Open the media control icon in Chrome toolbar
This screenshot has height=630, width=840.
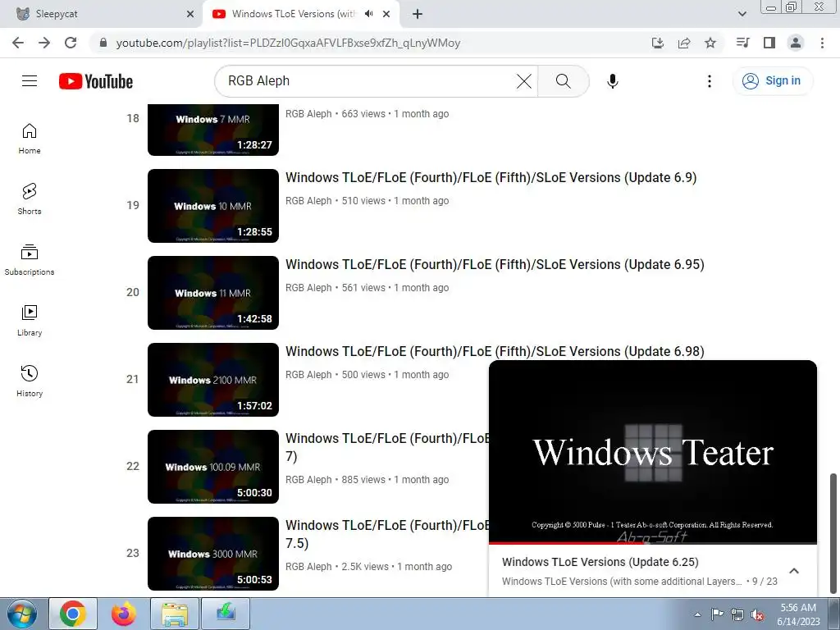[742, 43]
